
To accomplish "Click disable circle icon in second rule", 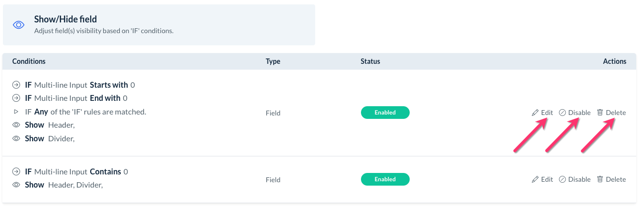I will (x=562, y=179).
